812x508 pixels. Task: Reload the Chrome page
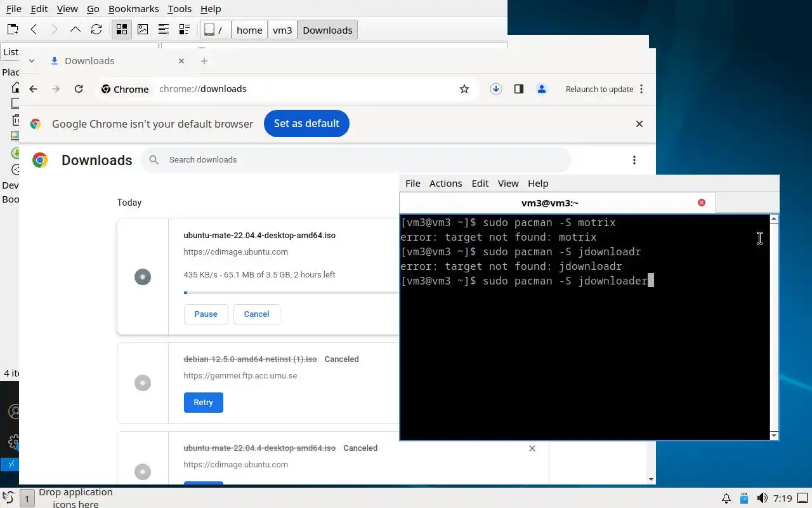pyautogui.click(x=79, y=89)
